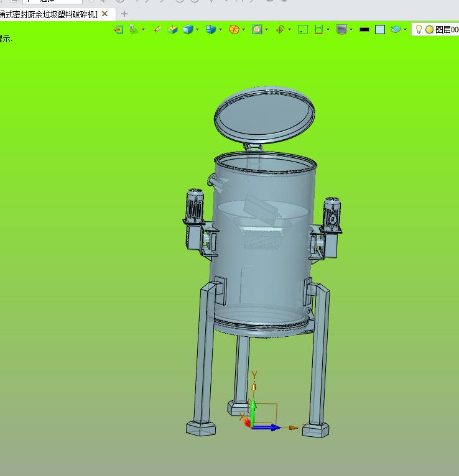Select the 厨余垃圾塑料破碎机 document tab
The image size is (459, 476).
(x=49, y=14)
